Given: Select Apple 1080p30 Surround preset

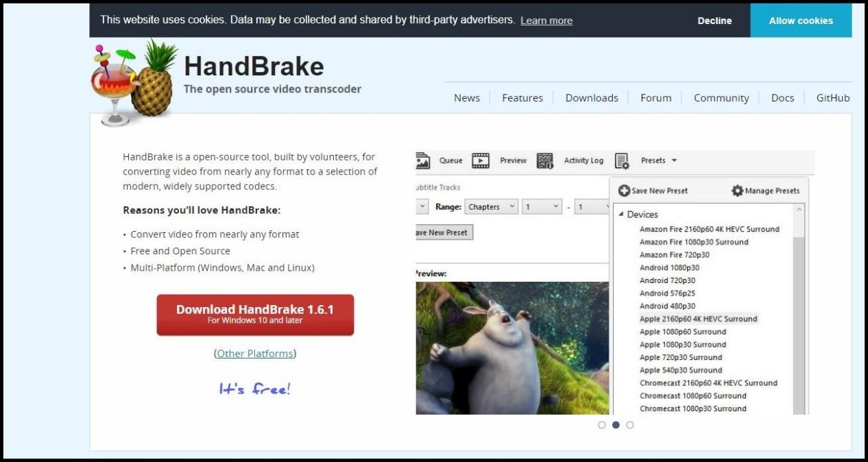Looking at the screenshot, I should click(x=683, y=345).
